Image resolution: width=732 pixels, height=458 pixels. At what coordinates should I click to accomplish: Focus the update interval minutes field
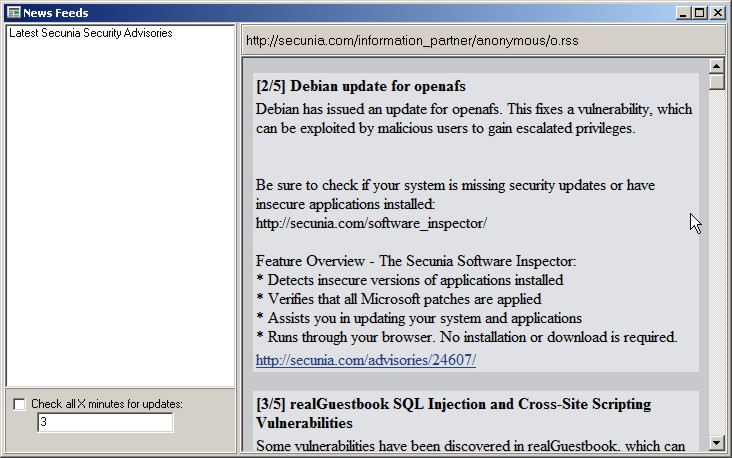(x=105, y=423)
